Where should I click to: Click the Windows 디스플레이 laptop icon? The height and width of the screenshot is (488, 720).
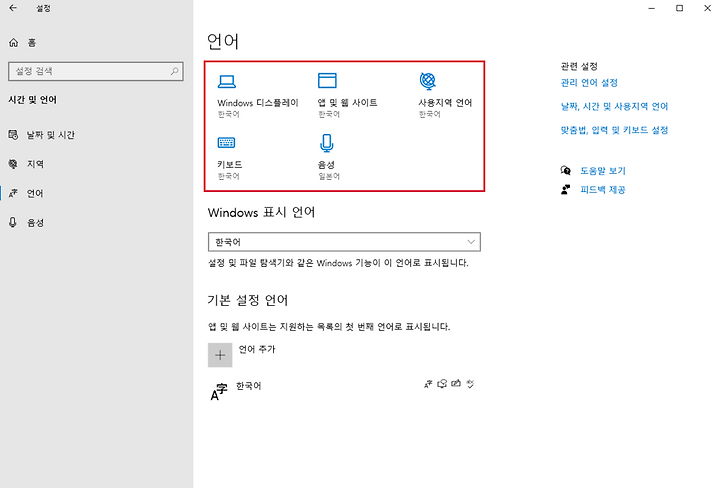(x=227, y=82)
